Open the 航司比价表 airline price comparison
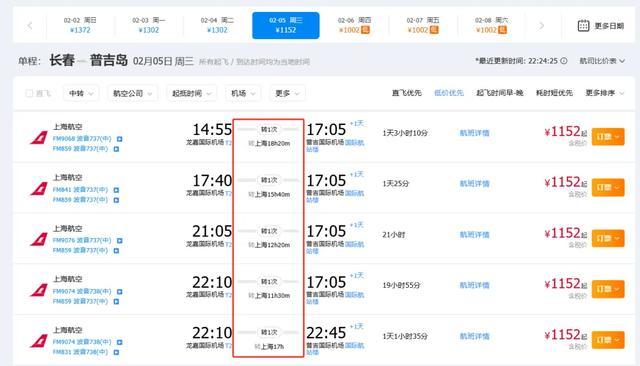Screen dimensions: 640x366 pyautogui.click(x=602, y=61)
